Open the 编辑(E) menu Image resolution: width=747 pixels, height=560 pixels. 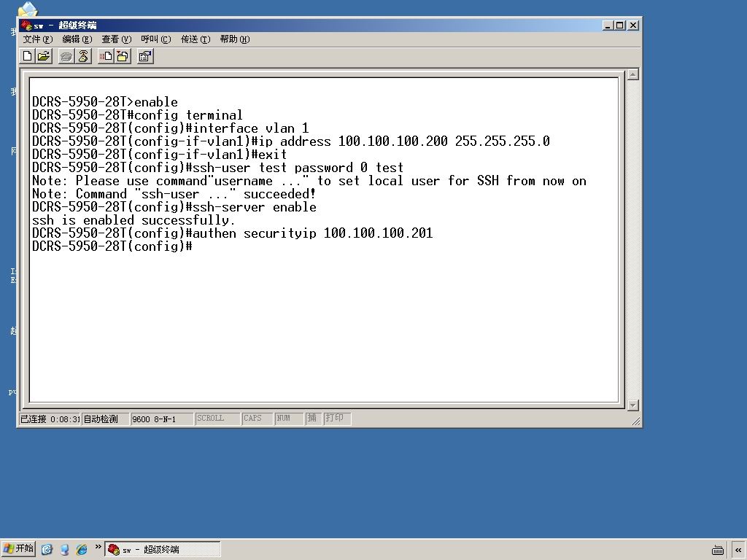click(77, 39)
